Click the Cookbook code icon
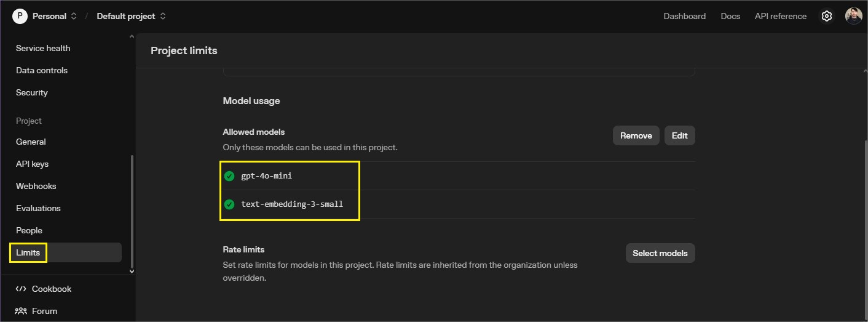Viewport: 868px width, 322px height. (21, 289)
